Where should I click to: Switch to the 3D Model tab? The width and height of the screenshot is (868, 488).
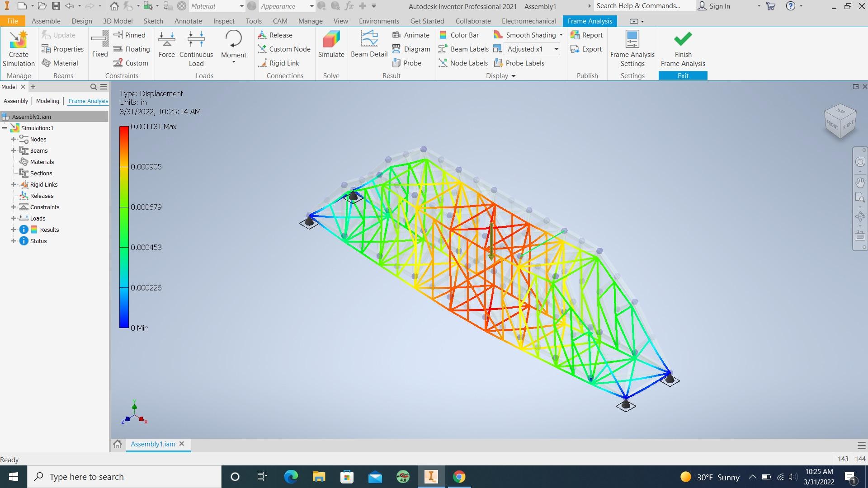118,21
